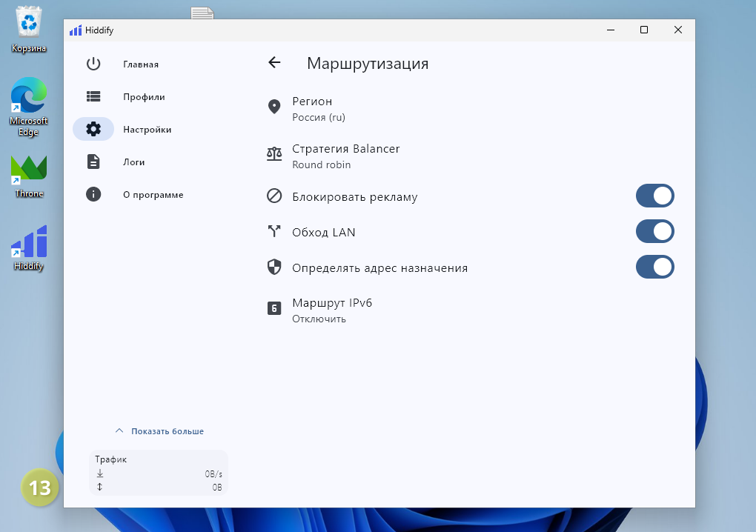The height and width of the screenshot is (532, 756).
Task: Click the 0B/s download speed value
Action: coord(213,473)
